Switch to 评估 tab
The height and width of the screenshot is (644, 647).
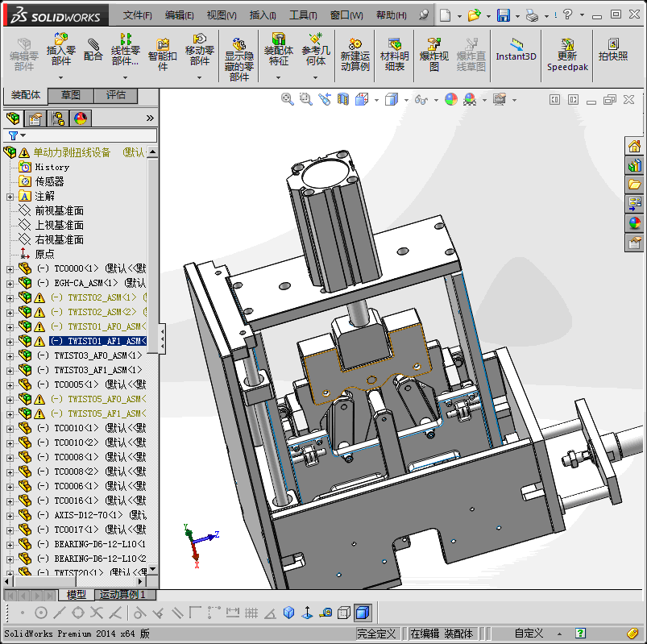[x=115, y=95]
